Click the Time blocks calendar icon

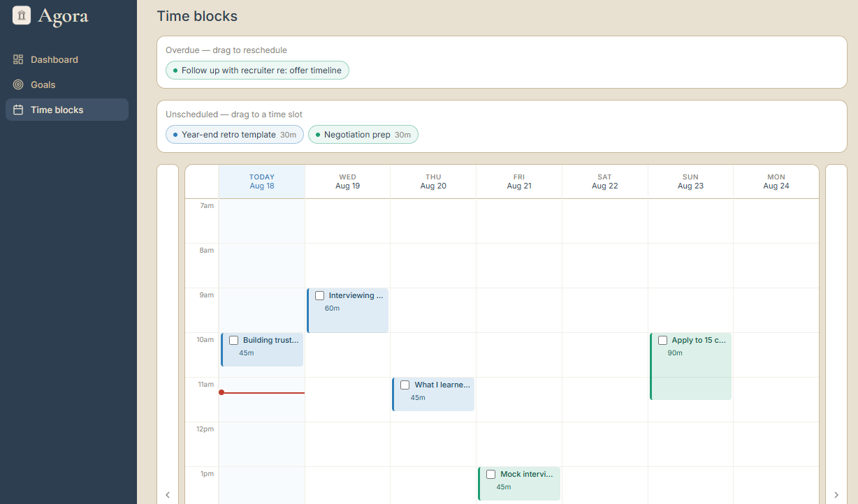(x=18, y=110)
